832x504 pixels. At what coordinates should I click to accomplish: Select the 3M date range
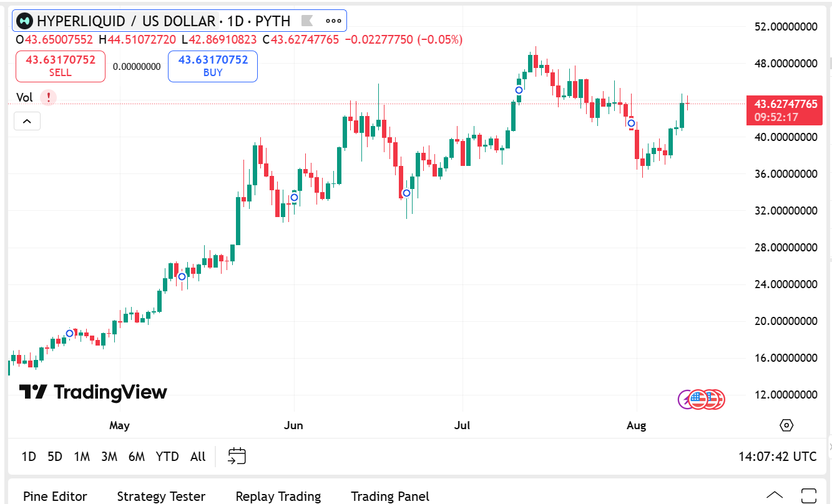pos(109,457)
